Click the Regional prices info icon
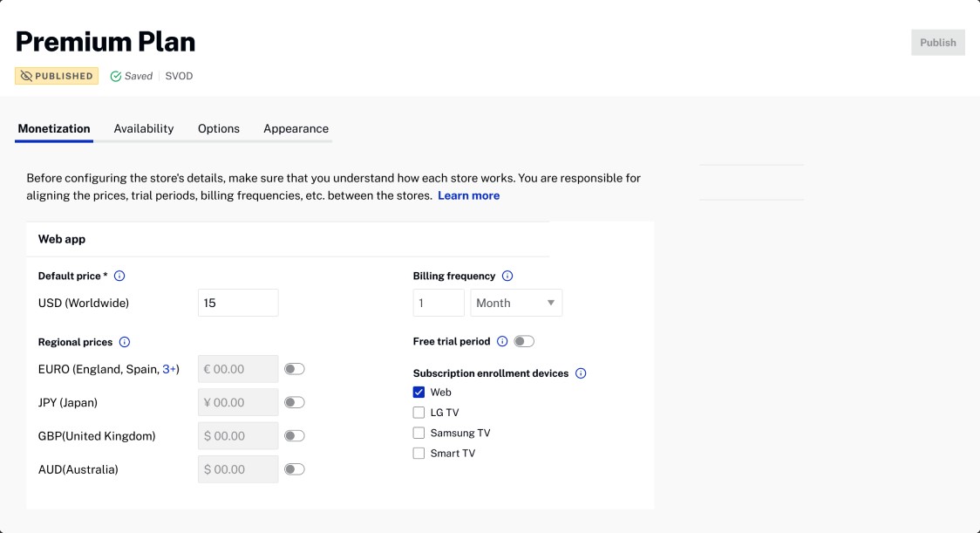 click(125, 342)
